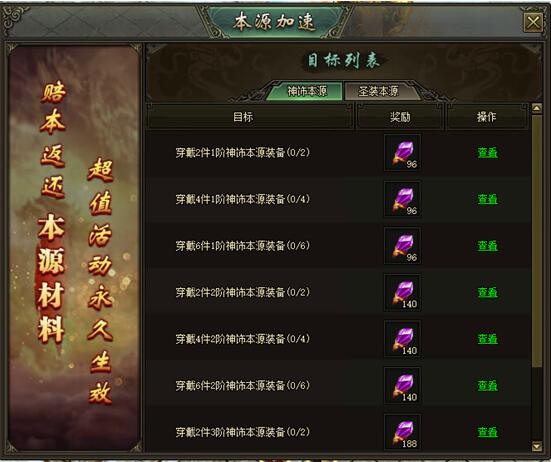Screen dimensions: 551x462
Task: Open 查看 link for 穿戴2件2阶 goal
Action: pyautogui.click(x=487, y=293)
